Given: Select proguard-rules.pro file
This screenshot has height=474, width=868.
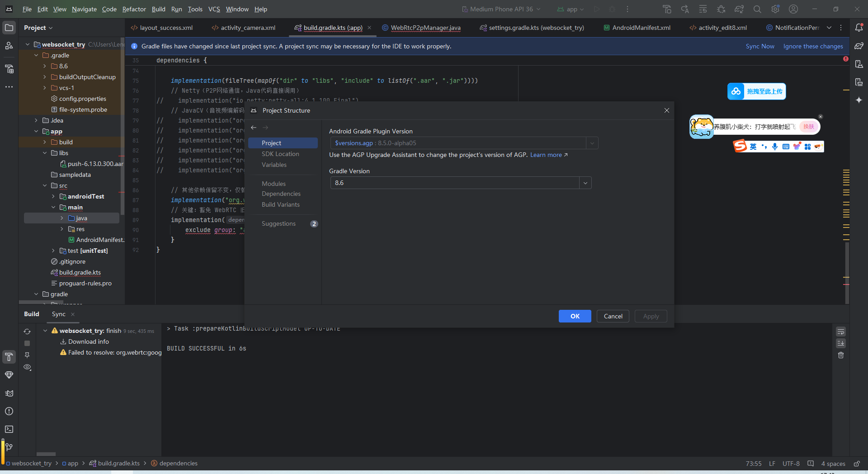Looking at the screenshot, I should pyautogui.click(x=81, y=283).
